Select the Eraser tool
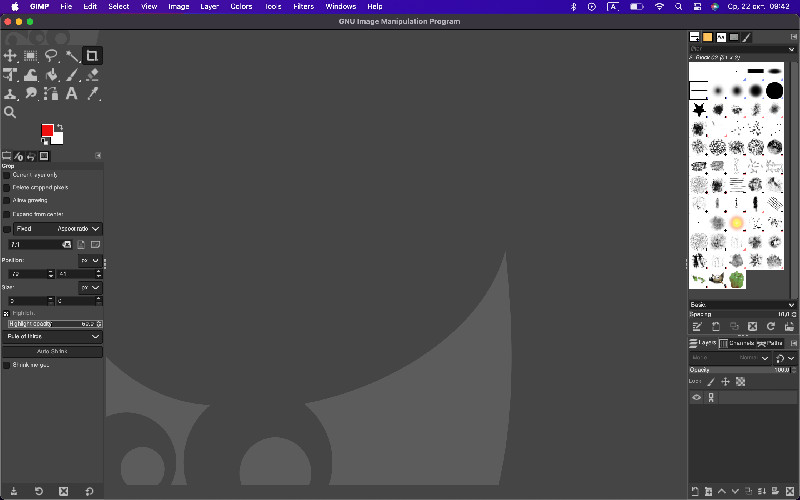 [x=92, y=74]
